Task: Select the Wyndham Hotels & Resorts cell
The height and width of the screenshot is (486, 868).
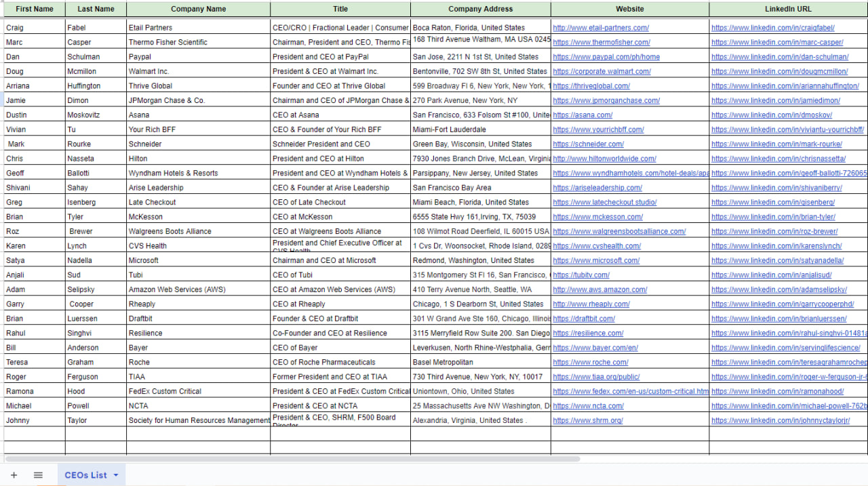Action: [x=198, y=174]
